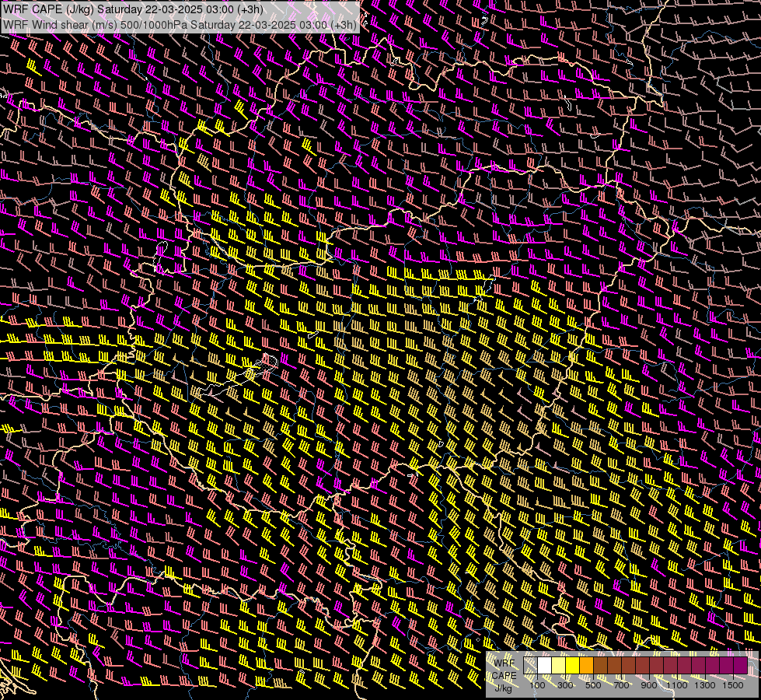
Task: Click the 1500 legend value label
Action: (733, 685)
